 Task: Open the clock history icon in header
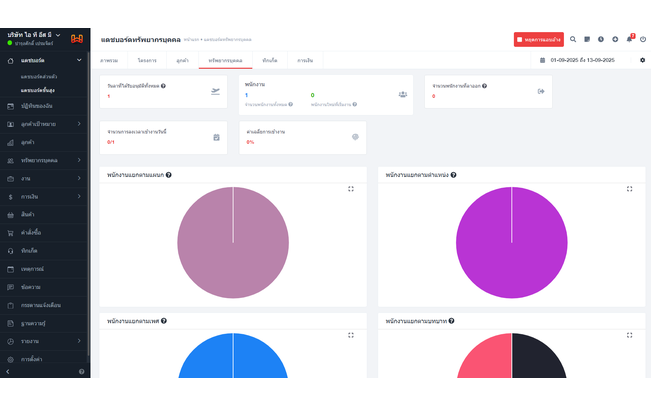(x=601, y=39)
